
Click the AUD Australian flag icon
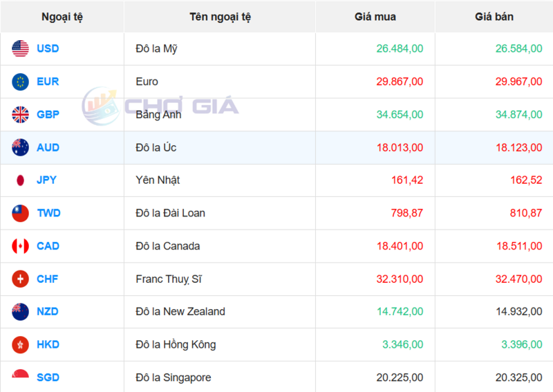point(21,147)
